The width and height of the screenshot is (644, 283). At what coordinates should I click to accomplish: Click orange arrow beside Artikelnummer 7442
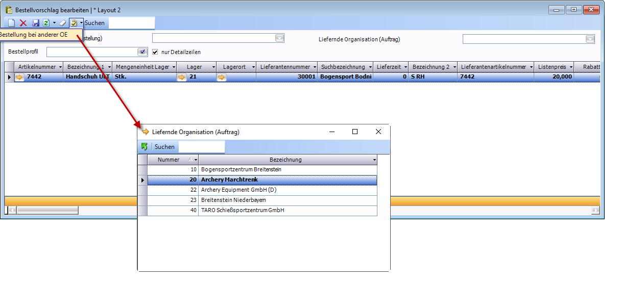click(19, 77)
